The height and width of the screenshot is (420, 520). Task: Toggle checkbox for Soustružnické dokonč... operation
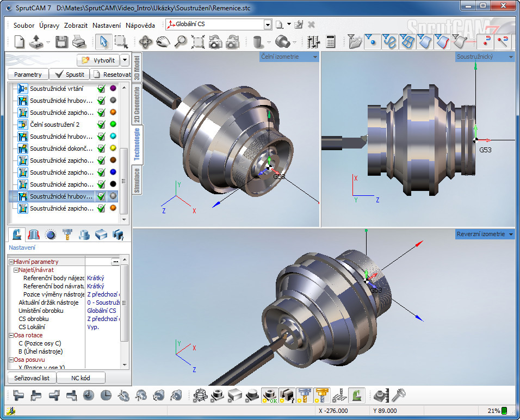coord(101,149)
